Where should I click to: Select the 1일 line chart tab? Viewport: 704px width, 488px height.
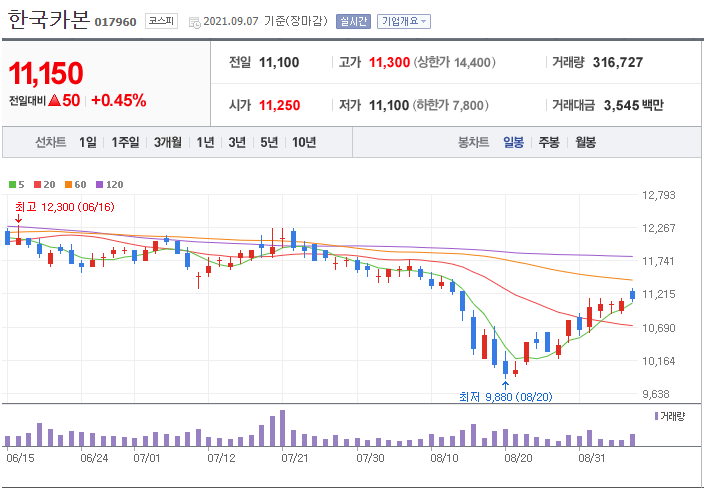(x=88, y=142)
